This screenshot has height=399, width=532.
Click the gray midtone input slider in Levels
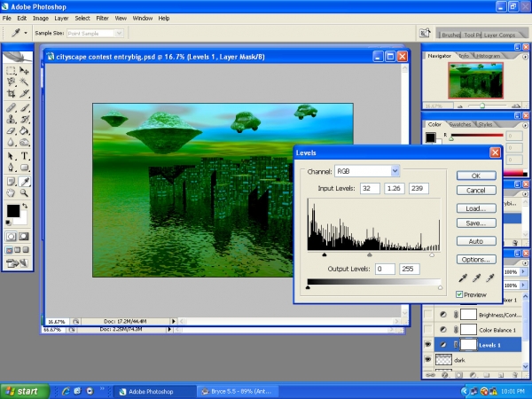point(370,254)
